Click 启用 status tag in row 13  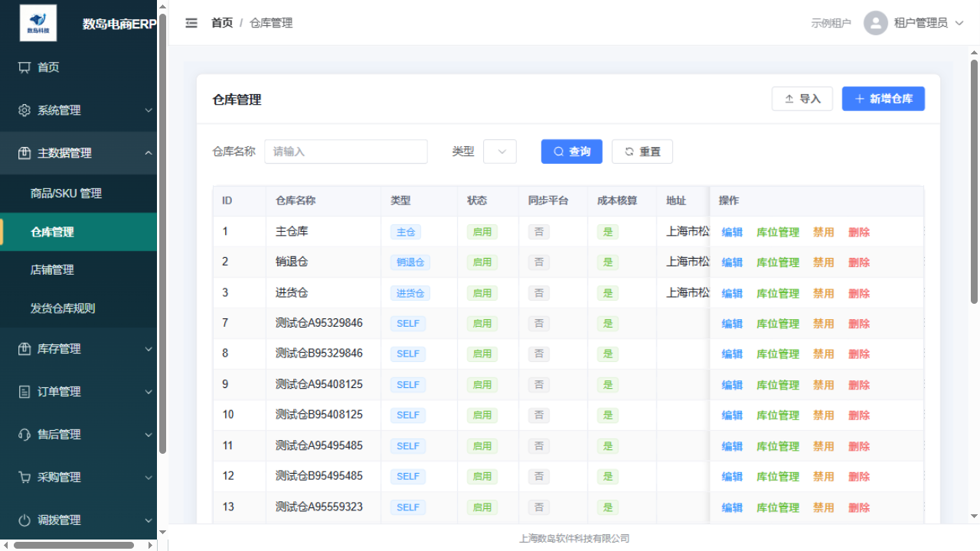(482, 507)
